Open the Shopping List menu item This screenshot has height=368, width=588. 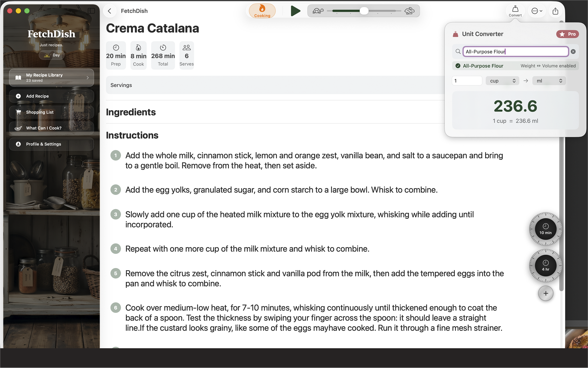coord(51,112)
